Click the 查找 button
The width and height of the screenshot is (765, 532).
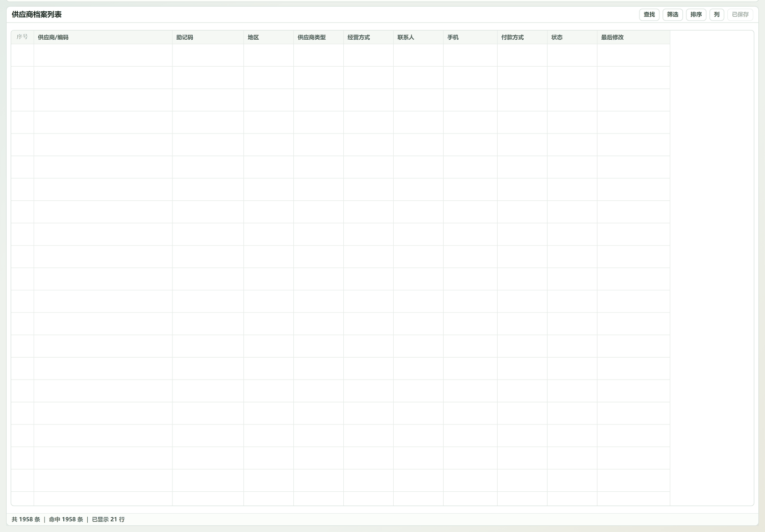(x=649, y=15)
